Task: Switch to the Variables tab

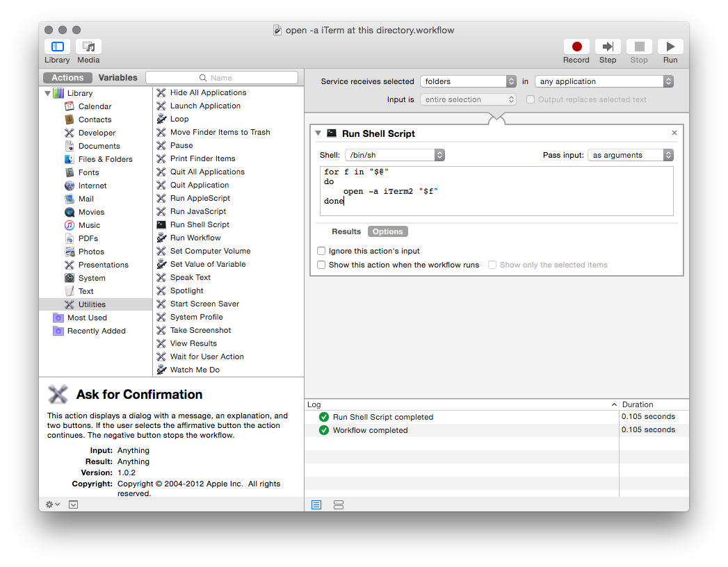Action: 118,78
